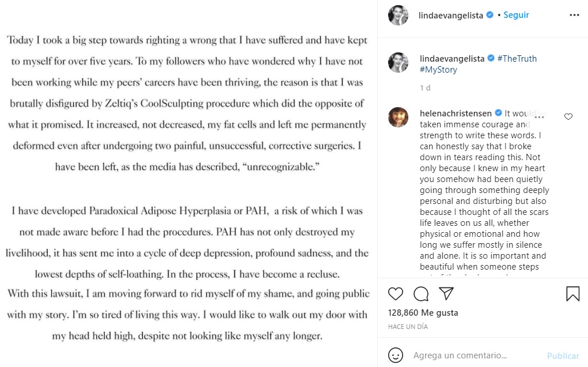The image size is (588, 367).
Task: Open the #TheTruth hashtag
Action: (x=517, y=58)
